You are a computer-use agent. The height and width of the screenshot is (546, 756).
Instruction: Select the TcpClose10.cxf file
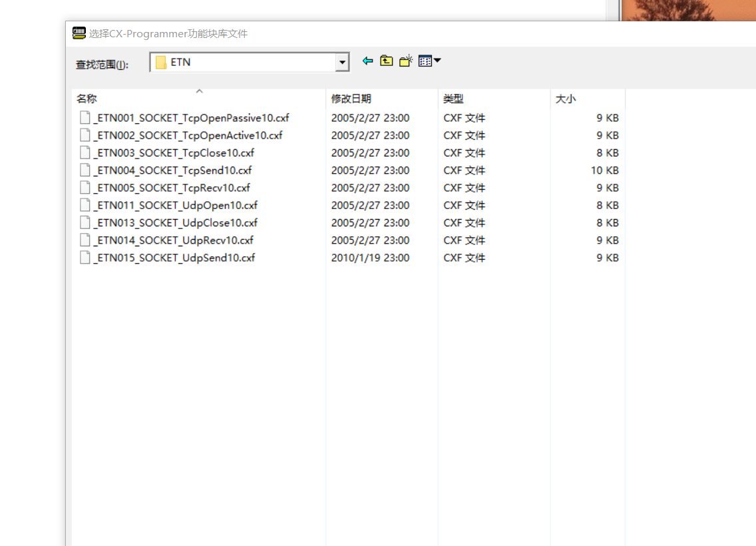pyautogui.click(x=174, y=152)
